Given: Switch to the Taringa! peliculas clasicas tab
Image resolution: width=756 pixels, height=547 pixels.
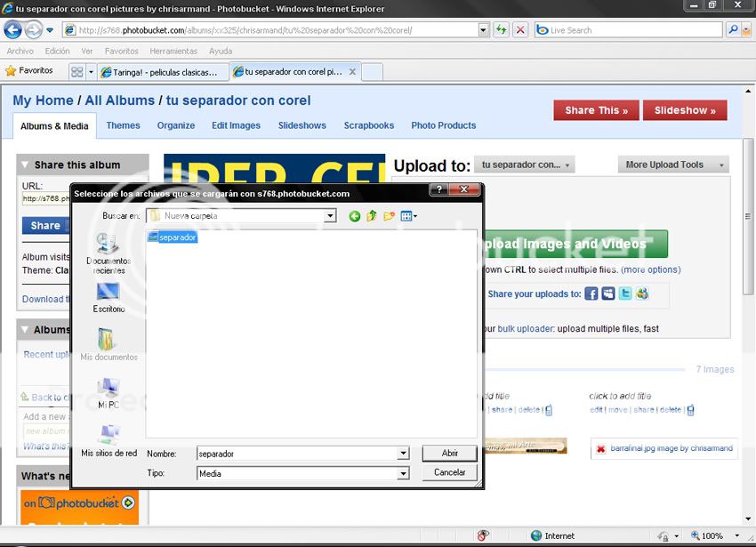Looking at the screenshot, I should pos(164,72).
